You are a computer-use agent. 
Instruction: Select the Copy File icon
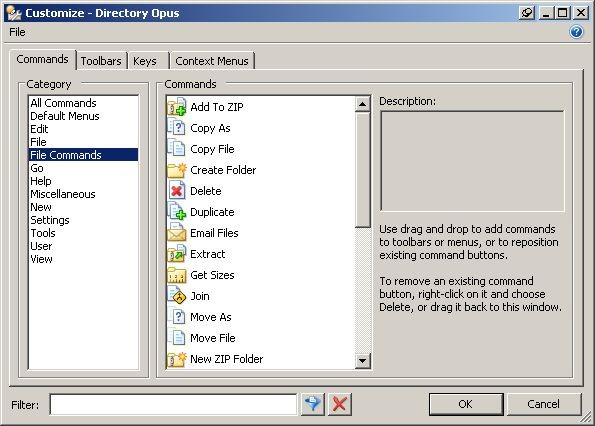pos(177,149)
